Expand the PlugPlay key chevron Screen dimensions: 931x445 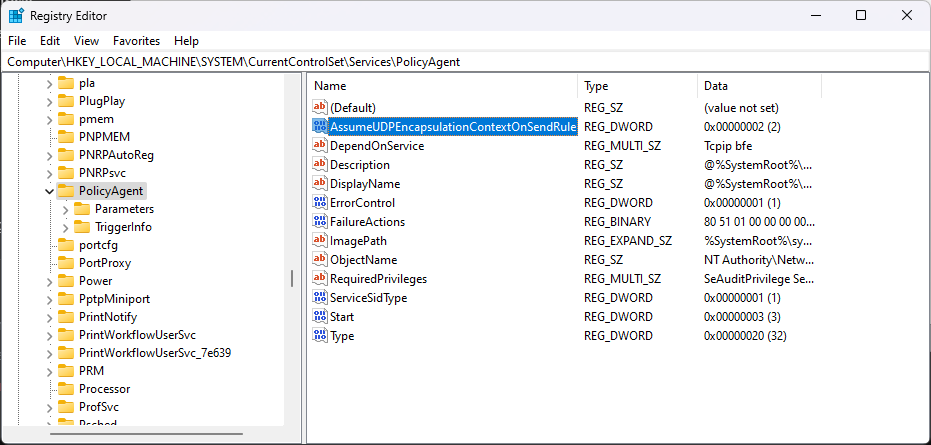coord(49,101)
